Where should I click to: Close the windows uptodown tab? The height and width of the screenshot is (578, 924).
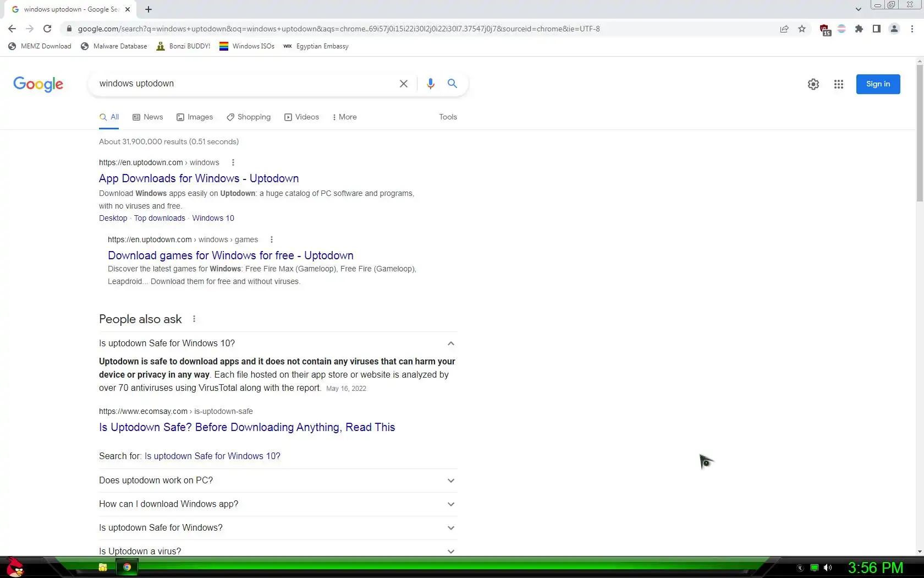128,9
